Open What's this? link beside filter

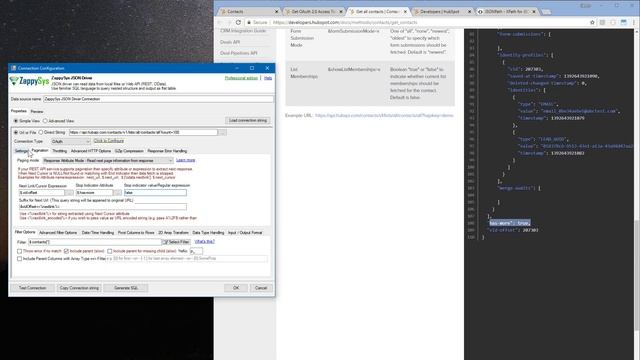(204, 242)
